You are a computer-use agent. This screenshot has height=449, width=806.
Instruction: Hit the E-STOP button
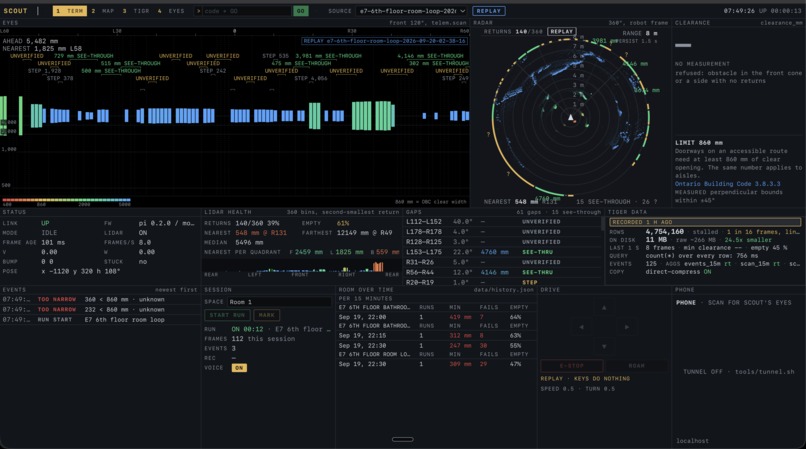[572, 366]
